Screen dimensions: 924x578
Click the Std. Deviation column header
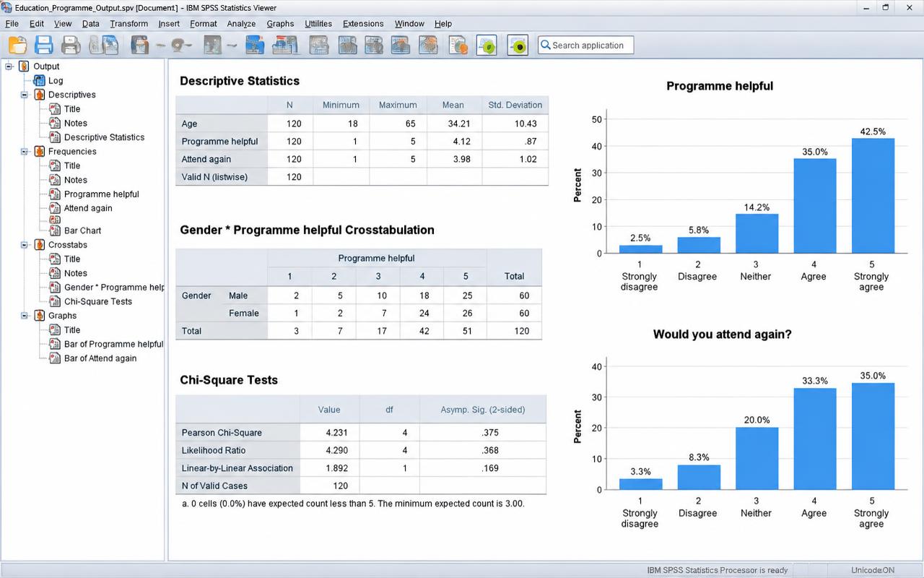[x=515, y=105]
